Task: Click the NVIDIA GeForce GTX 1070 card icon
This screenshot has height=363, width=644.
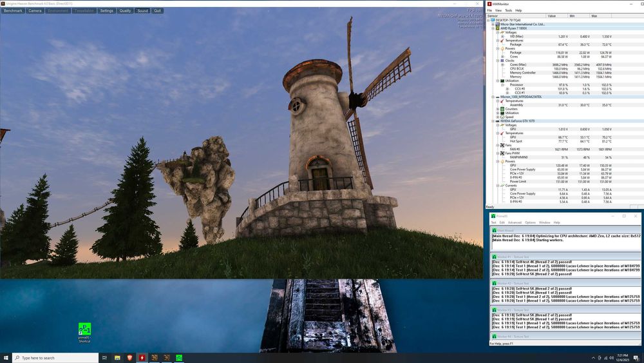Action: click(x=497, y=121)
